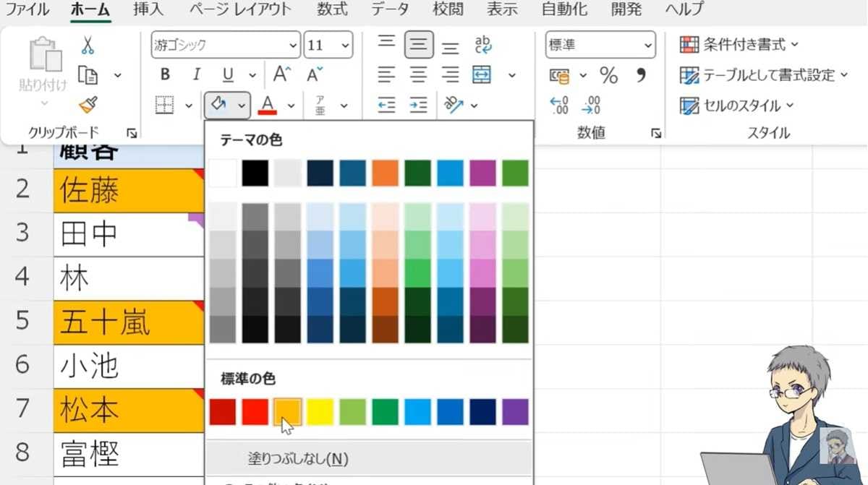Click the Cut (scissors) icon

coord(89,45)
